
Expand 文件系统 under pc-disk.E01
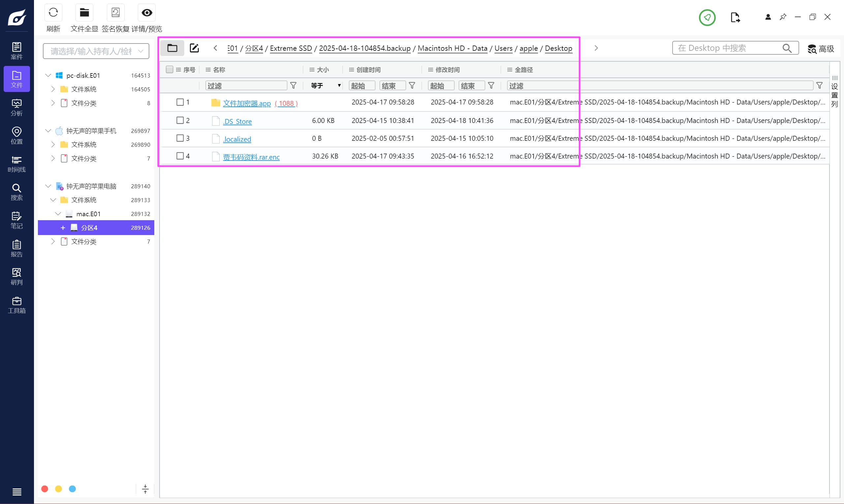(53, 89)
